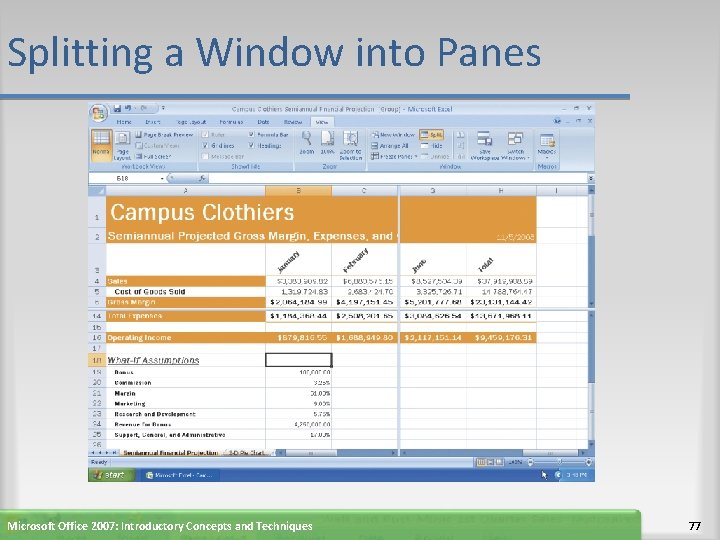Click the Unhide window button
This screenshot has width=720, height=540.
[435, 157]
